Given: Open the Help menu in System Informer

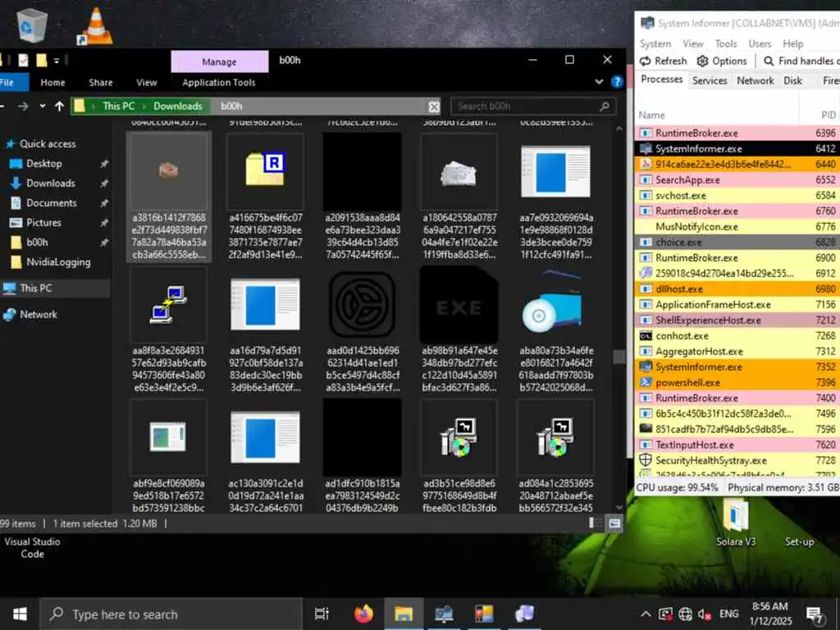Looking at the screenshot, I should [793, 43].
